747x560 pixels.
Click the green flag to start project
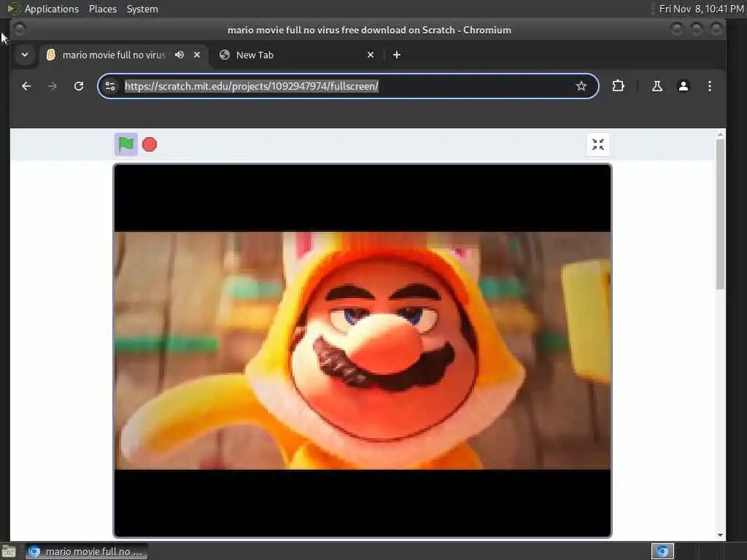(126, 144)
